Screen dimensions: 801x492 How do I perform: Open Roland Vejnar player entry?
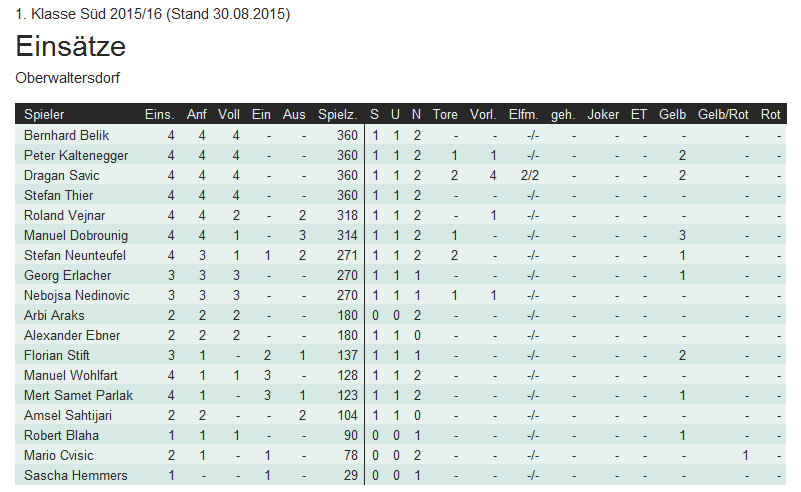click(64, 215)
